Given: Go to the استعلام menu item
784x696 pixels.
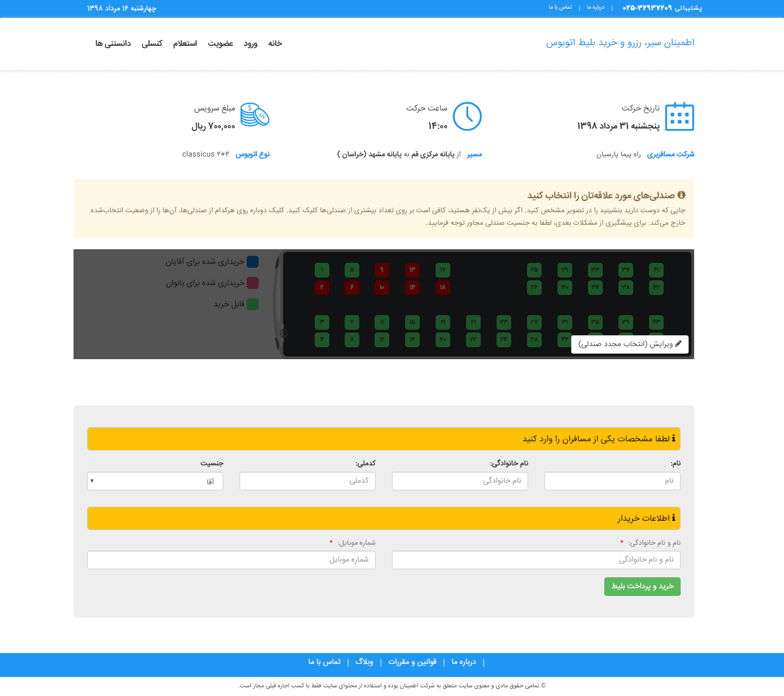Looking at the screenshot, I should [185, 44].
